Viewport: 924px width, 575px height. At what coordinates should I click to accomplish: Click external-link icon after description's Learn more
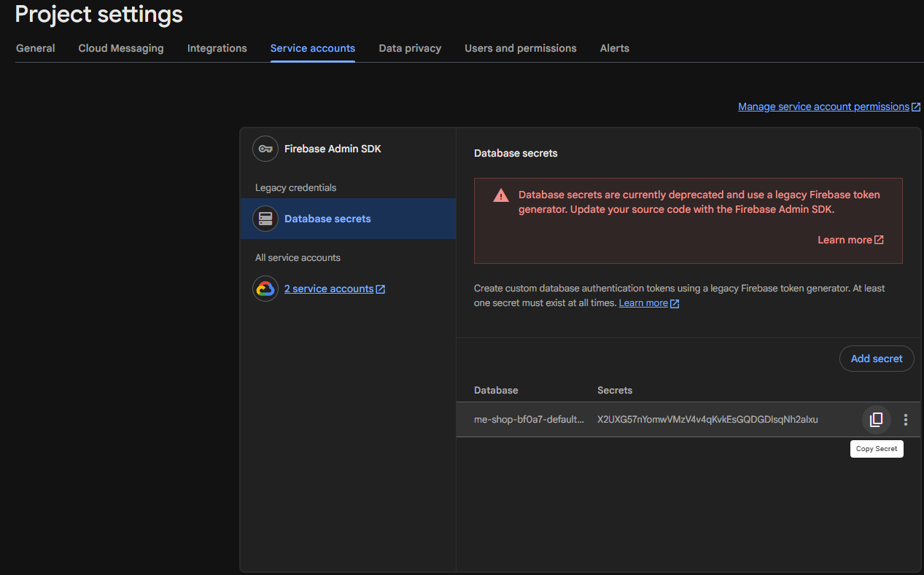675,303
